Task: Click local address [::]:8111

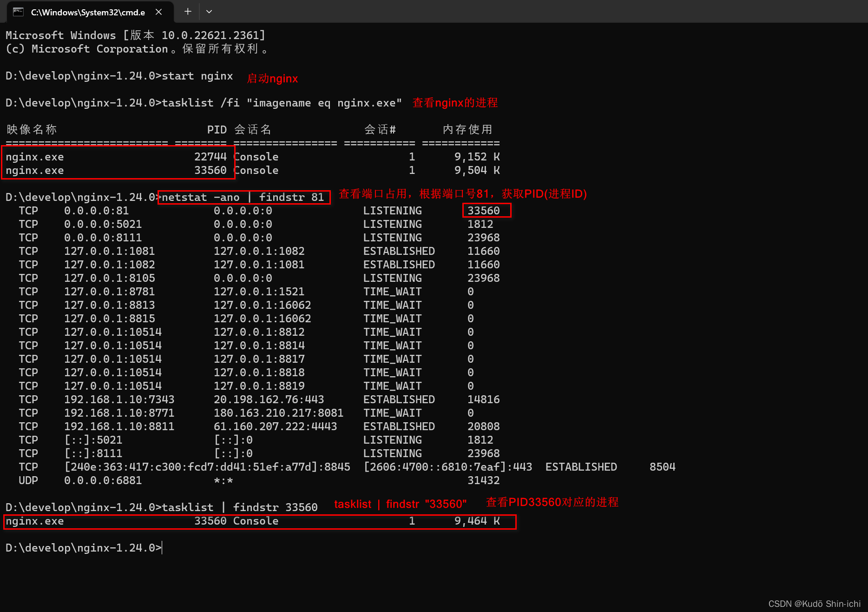Action: click(x=93, y=453)
